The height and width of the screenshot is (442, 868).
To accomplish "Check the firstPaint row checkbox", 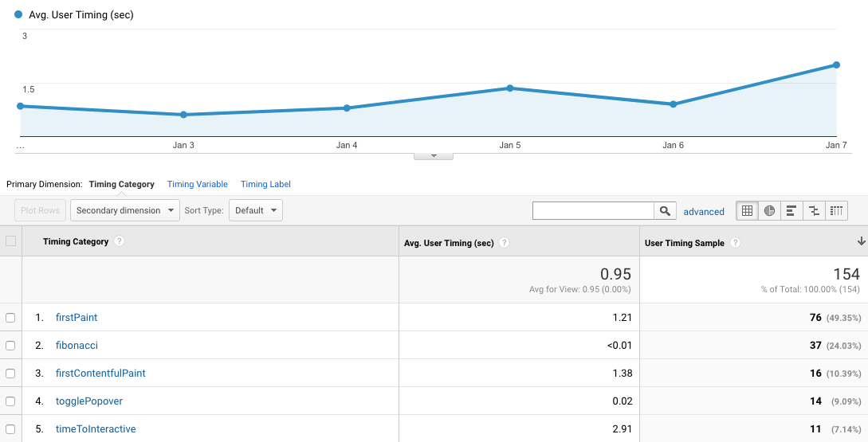I will point(10,318).
